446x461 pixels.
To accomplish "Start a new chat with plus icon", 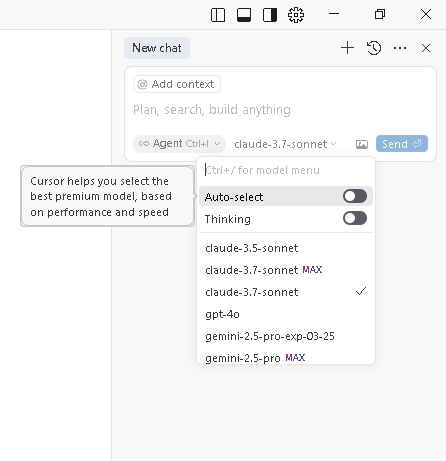I will click(x=347, y=48).
